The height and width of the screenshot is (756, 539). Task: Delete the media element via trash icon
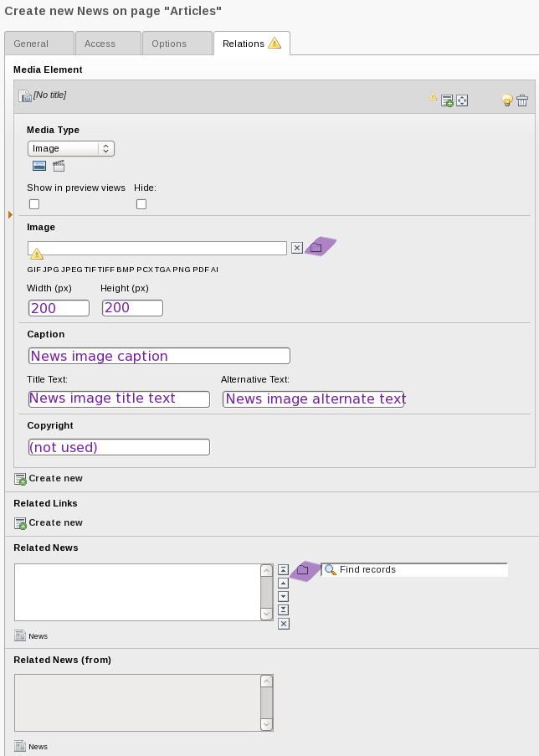tap(522, 100)
